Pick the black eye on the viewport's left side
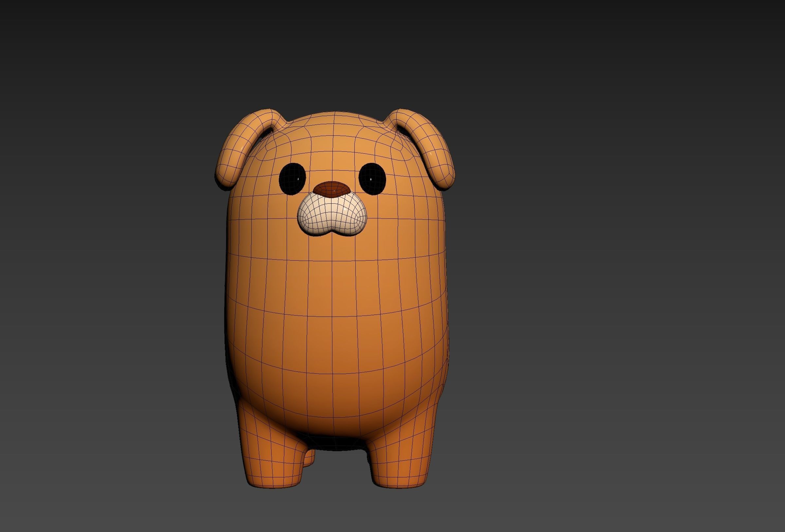785x532 pixels. pyautogui.click(x=293, y=179)
